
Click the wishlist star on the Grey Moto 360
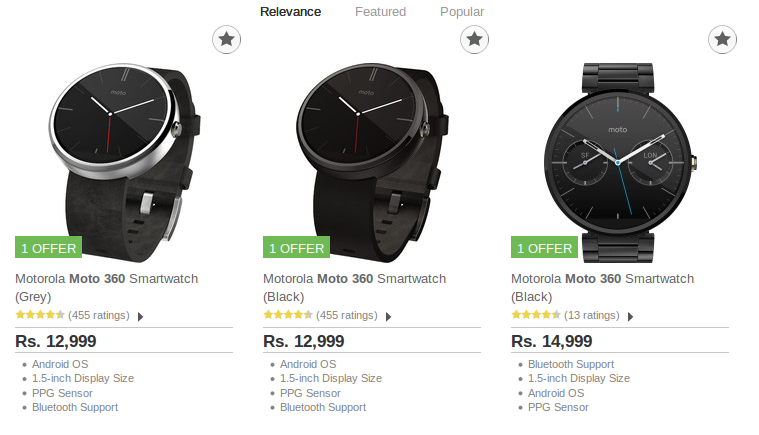pyautogui.click(x=227, y=40)
